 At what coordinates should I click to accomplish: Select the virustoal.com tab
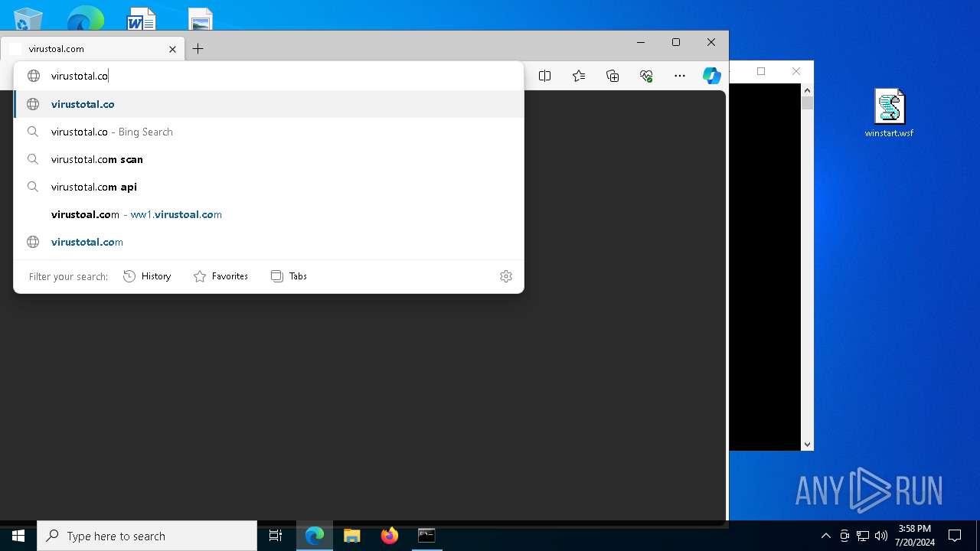tap(93, 49)
